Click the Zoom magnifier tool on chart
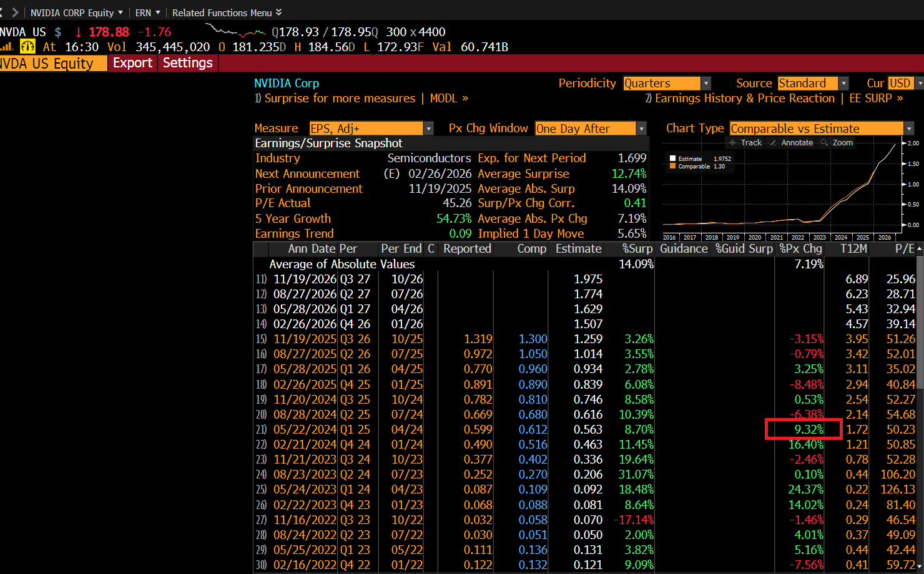Screen dimensions: 924x574 click(x=837, y=143)
